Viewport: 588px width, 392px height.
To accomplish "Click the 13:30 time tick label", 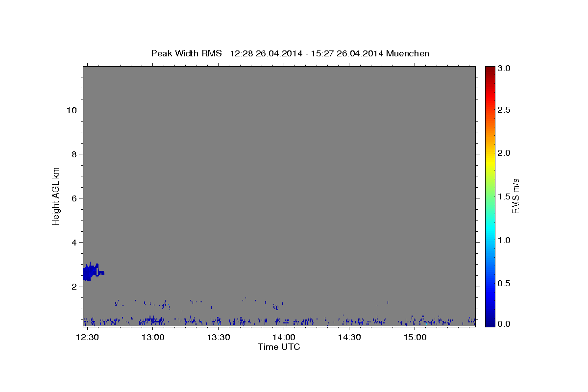I will pyautogui.click(x=219, y=338).
